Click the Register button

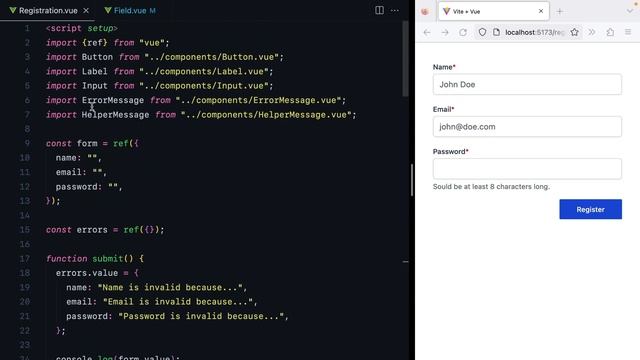(x=591, y=209)
